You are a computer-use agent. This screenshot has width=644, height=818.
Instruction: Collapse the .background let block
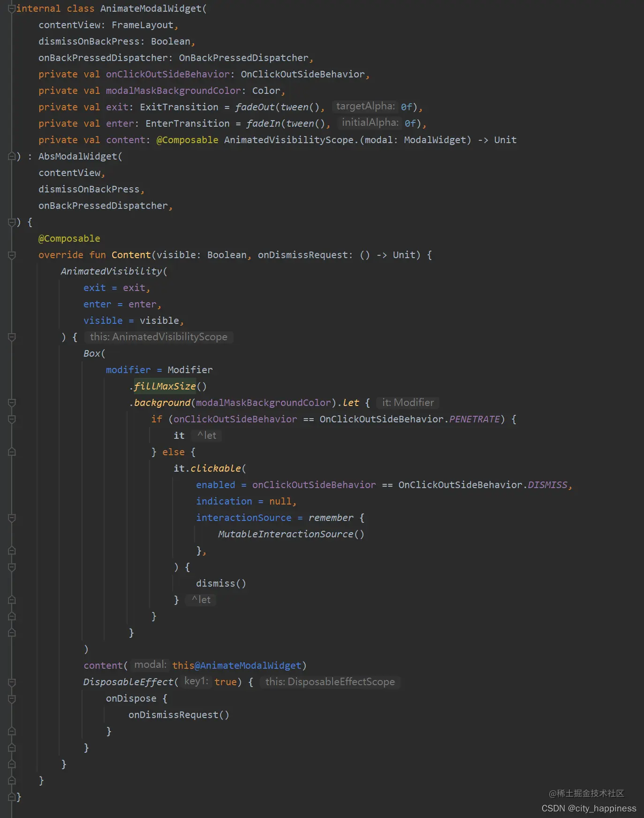(12, 403)
